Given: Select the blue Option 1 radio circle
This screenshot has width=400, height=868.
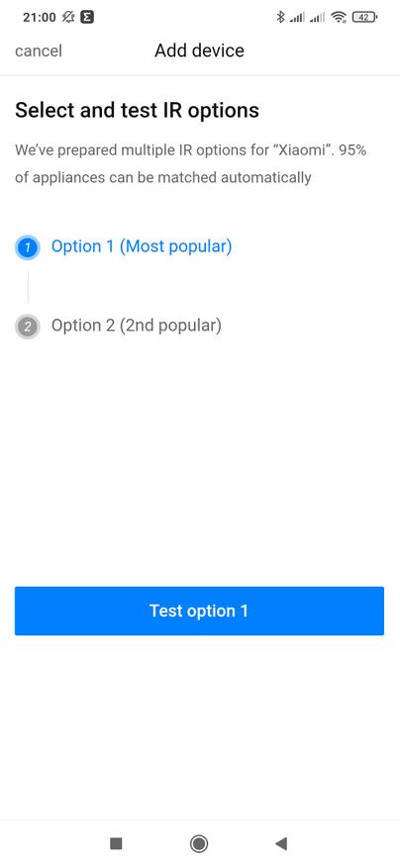Looking at the screenshot, I should click(28, 247).
